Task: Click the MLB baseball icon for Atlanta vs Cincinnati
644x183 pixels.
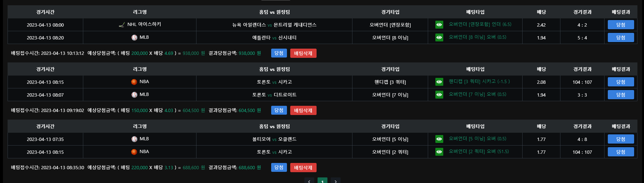Action: 134,37
